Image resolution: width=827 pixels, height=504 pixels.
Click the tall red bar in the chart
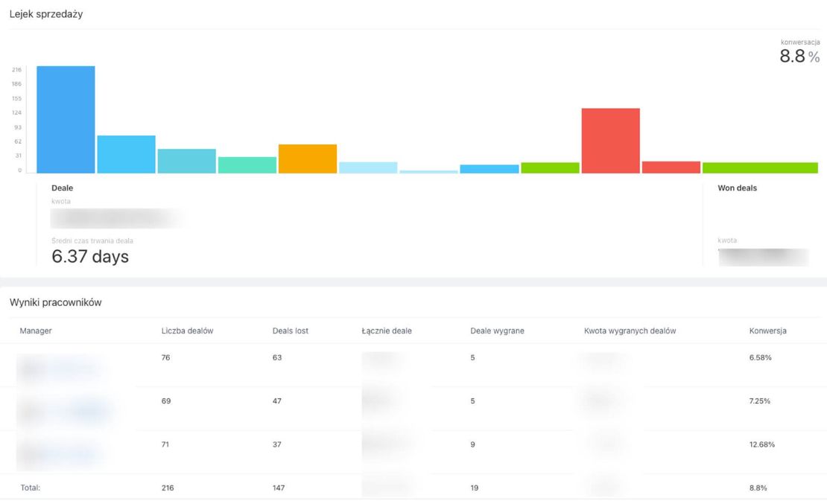610,141
